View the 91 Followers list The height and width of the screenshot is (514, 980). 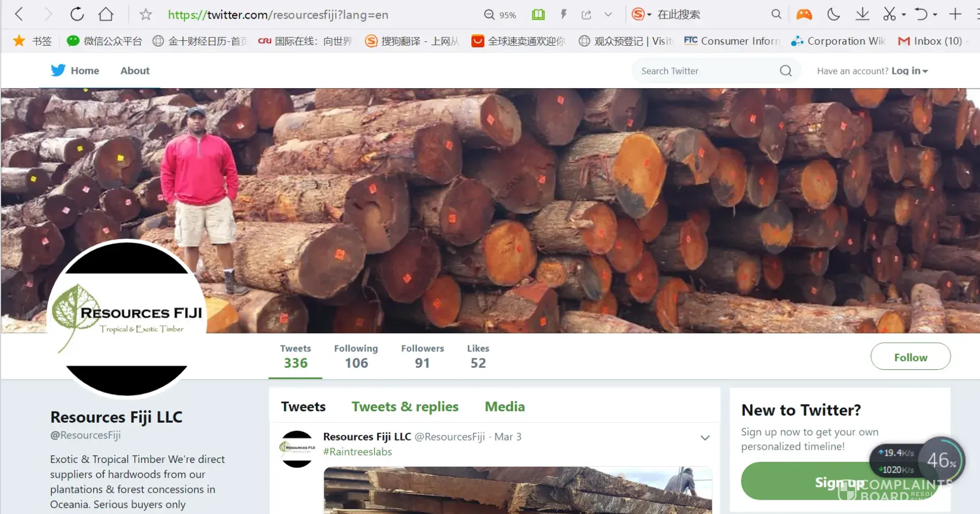[422, 357]
